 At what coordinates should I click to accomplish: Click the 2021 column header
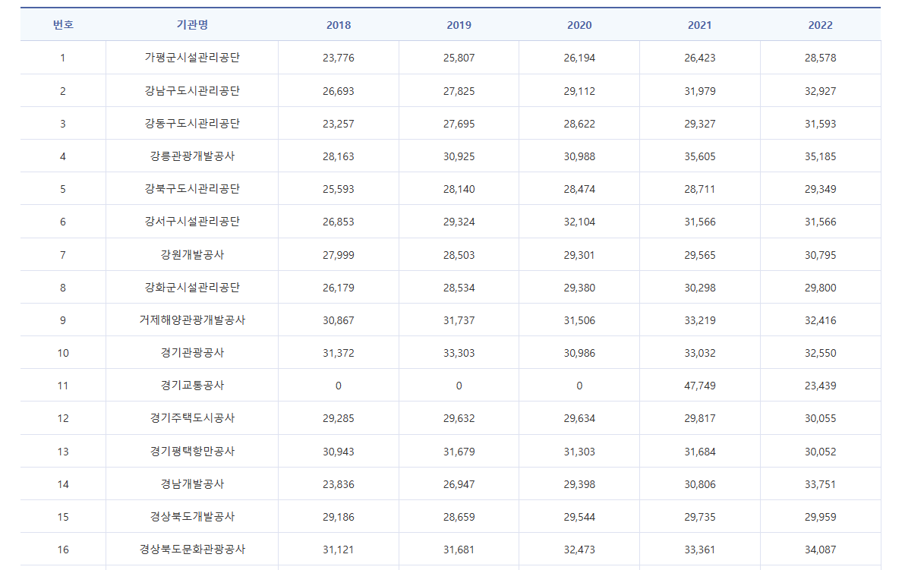click(700, 25)
